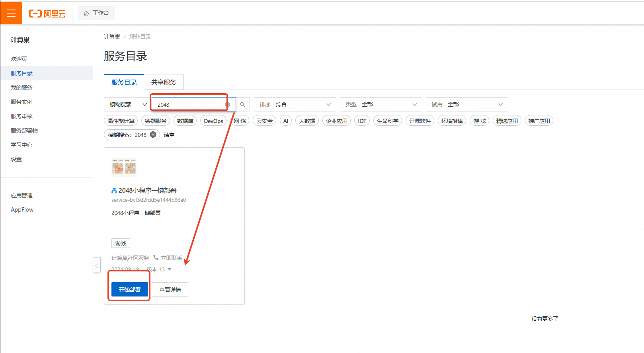Click the service icon before 2048小程序一键部署
644x353 pixels.
pos(114,191)
